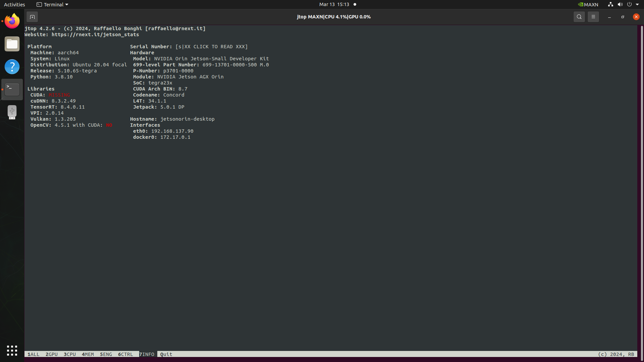
Task: Click serial number 'CLICK TO READ' button
Action: click(x=211, y=47)
